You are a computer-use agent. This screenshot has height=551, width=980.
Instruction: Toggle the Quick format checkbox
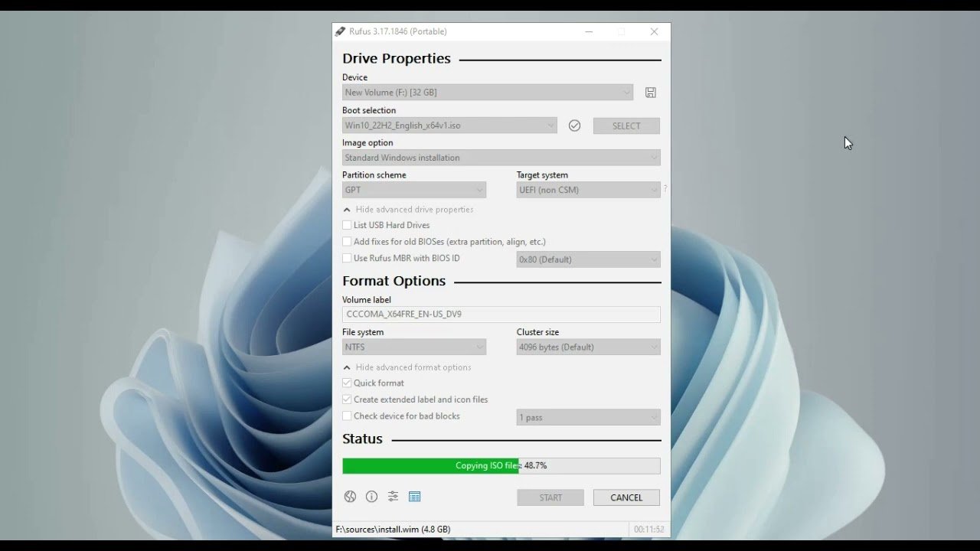tap(347, 383)
